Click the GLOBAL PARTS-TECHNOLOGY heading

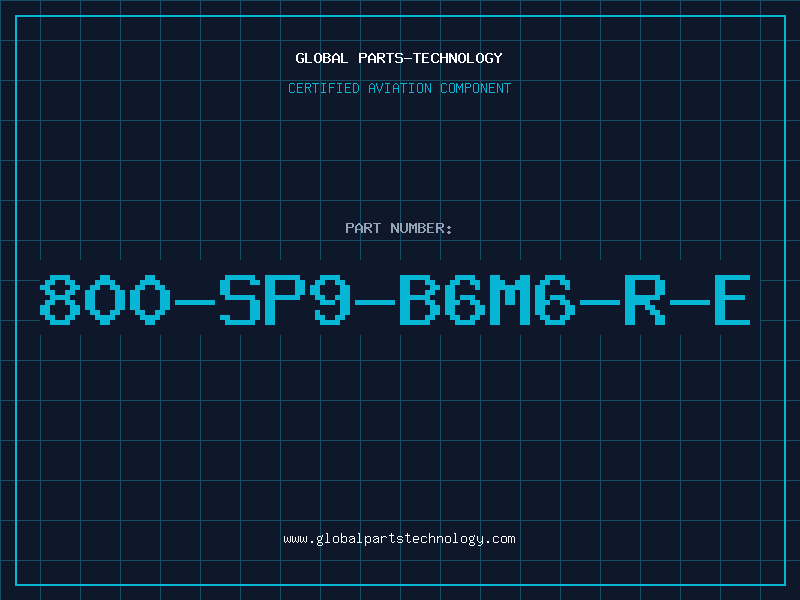[x=399, y=58]
